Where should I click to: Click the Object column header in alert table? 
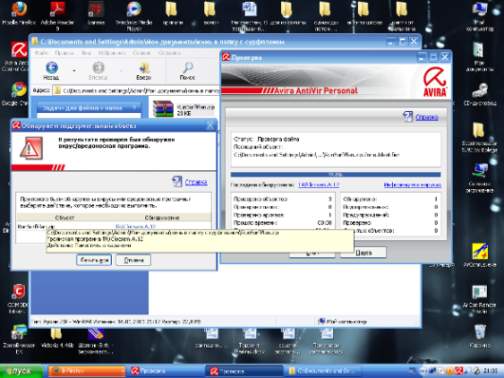pos(65,217)
